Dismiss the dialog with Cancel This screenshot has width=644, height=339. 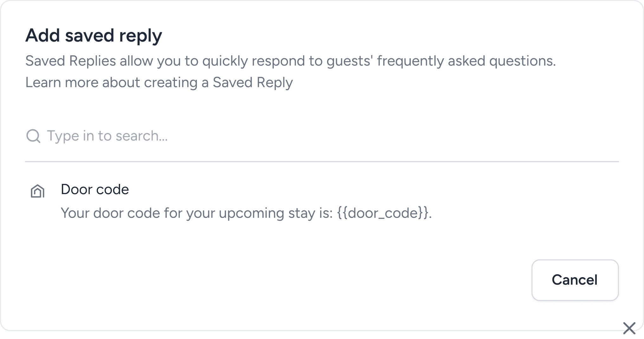[x=575, y=280]
